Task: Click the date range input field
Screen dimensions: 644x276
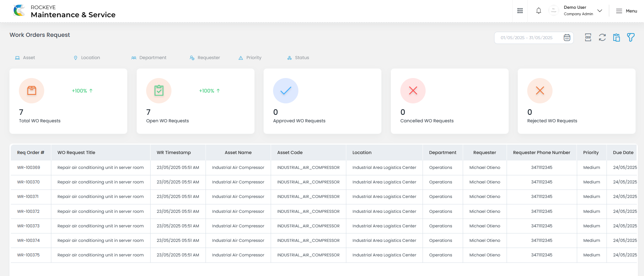Action: click(x=534, y=38)
